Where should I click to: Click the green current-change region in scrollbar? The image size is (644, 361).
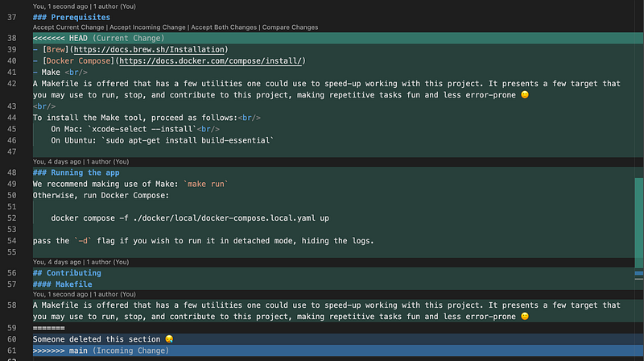coord(639,223)
